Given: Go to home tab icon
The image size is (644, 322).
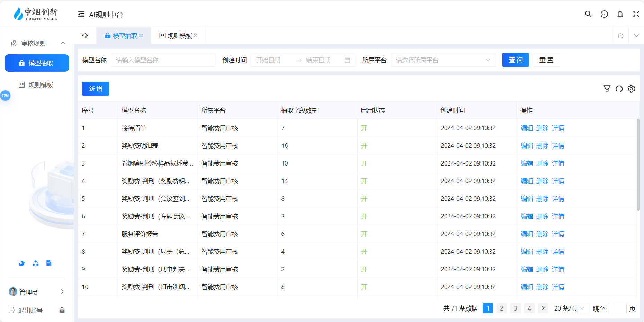Looking at the screenshot, I should point(85,36).
